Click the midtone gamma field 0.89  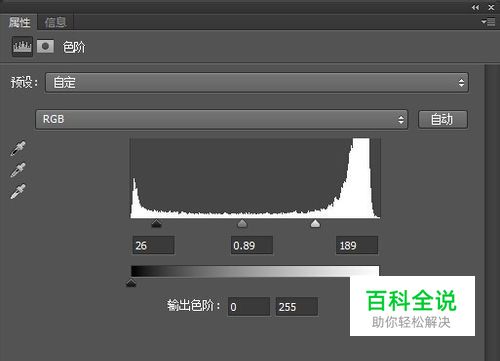click(252, 245)
